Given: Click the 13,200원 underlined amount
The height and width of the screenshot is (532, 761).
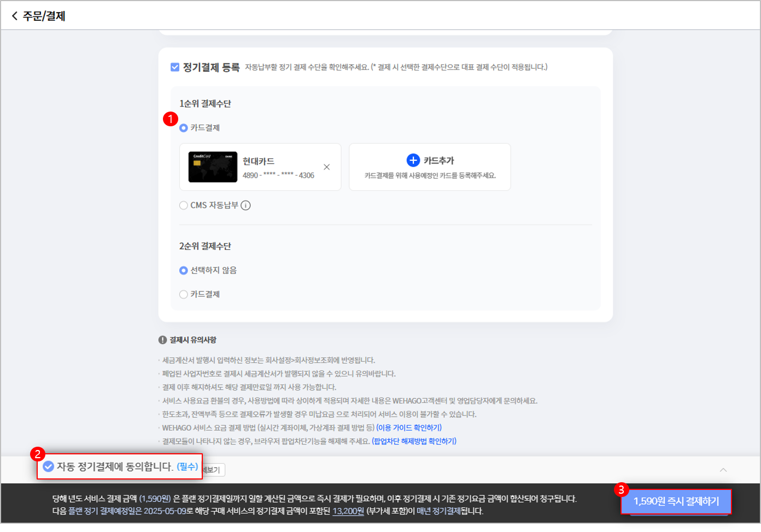Looking at the screenshot, I should (348, 511).
